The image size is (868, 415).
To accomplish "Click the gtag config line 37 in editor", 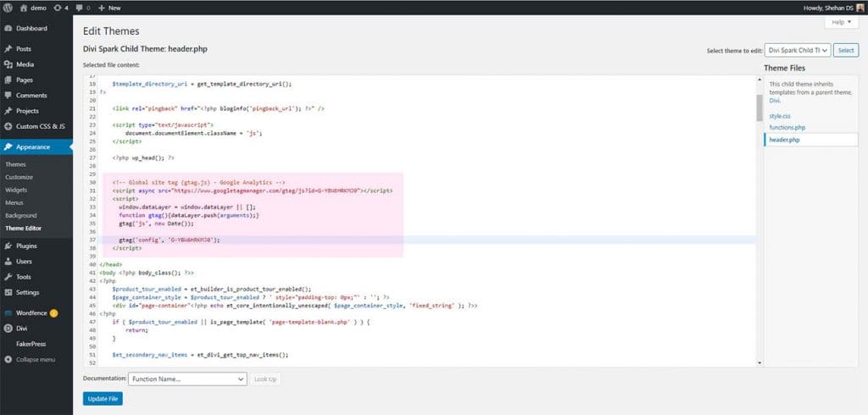I will point(170,241).
